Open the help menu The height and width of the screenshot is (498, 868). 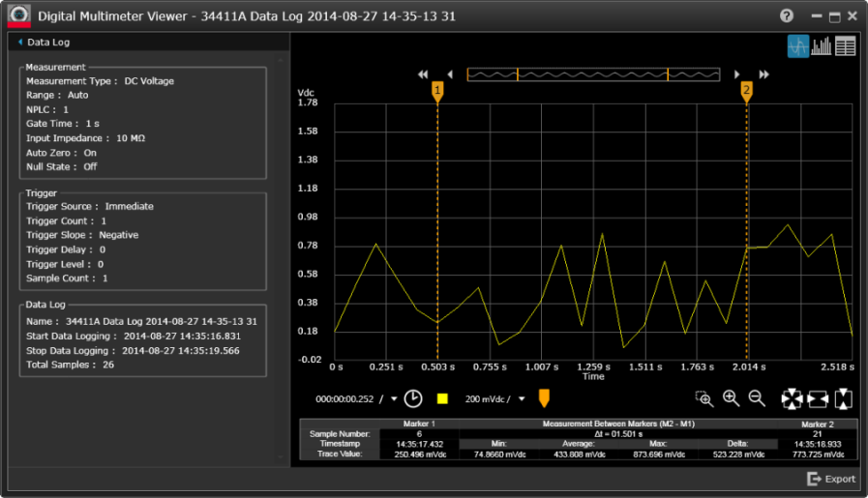(x=787, y=16)
